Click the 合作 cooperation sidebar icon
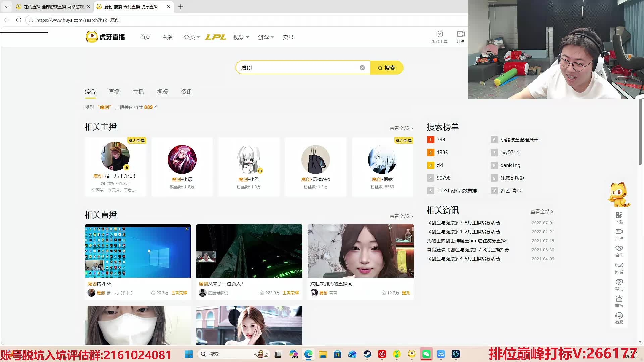The width and height of the screenshot is (644, 362). [x=619, y=251]
